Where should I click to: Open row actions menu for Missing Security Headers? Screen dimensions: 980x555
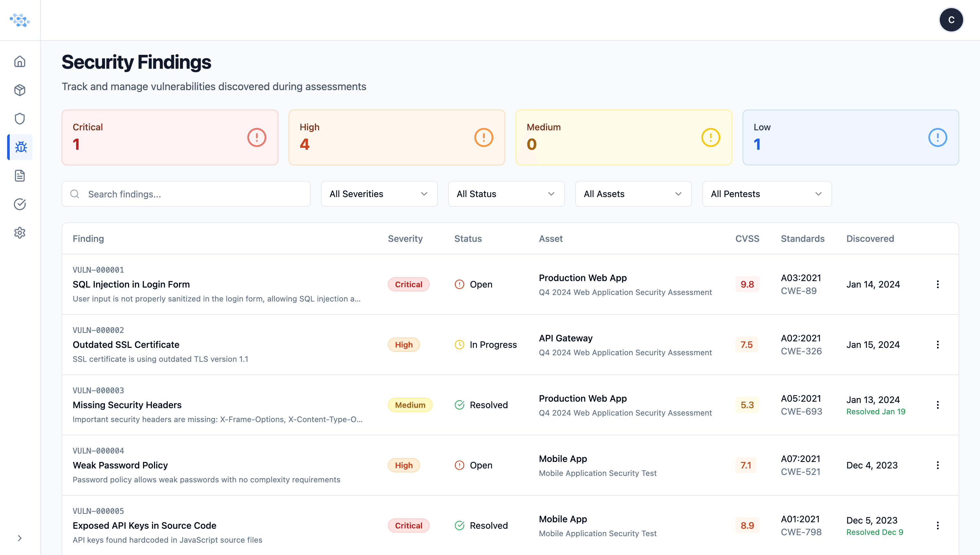click(x=937, y=405)
